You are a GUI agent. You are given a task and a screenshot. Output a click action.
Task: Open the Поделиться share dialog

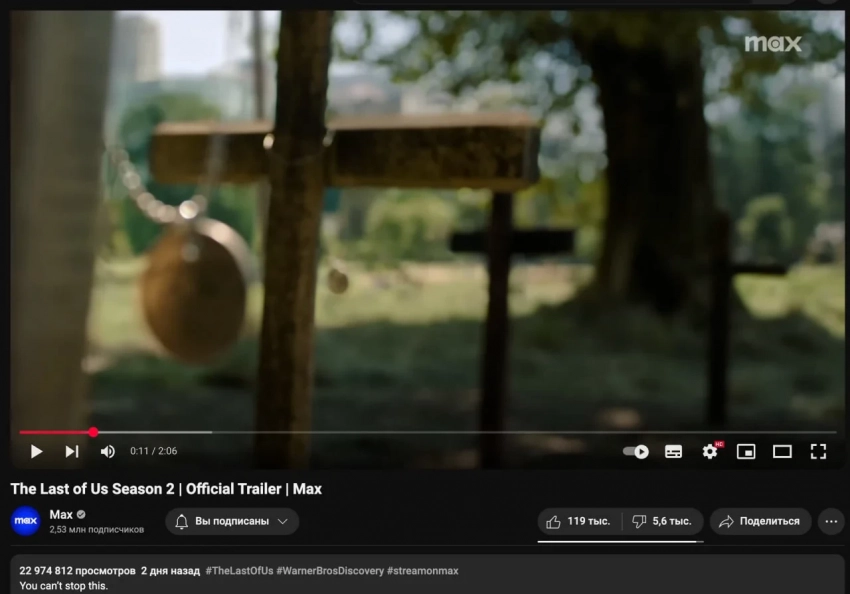[x=760, y=521]
